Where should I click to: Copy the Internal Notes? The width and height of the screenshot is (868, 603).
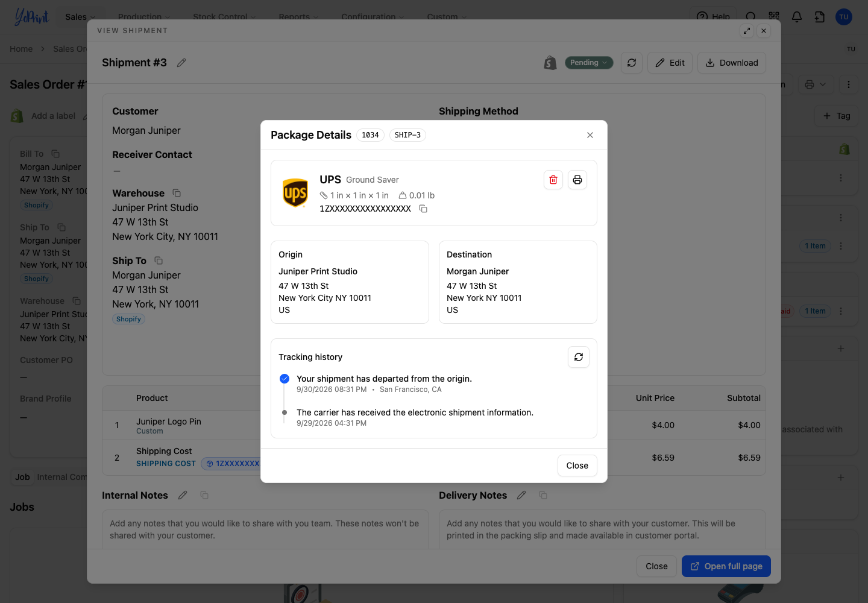click(x=204, y=495)
